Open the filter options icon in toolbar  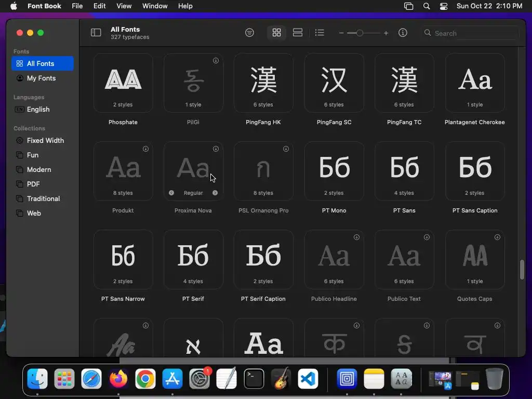(249, 33)
